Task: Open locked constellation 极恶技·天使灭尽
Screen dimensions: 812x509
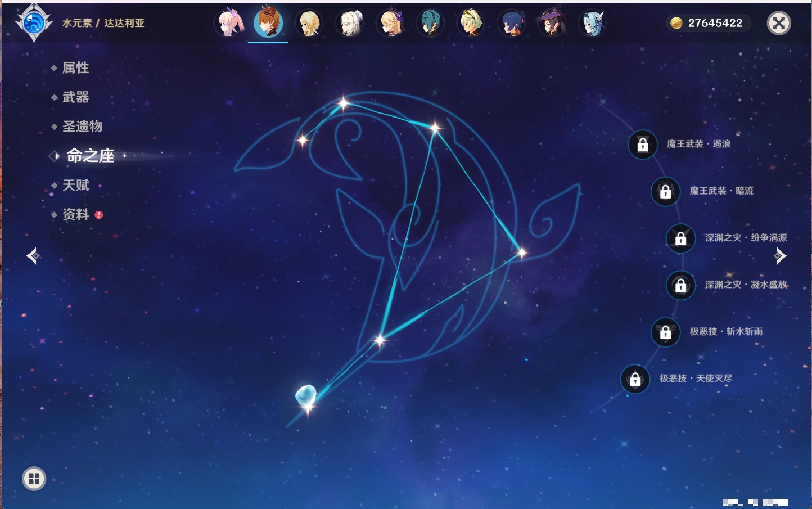Action: [x=635, y=379]
